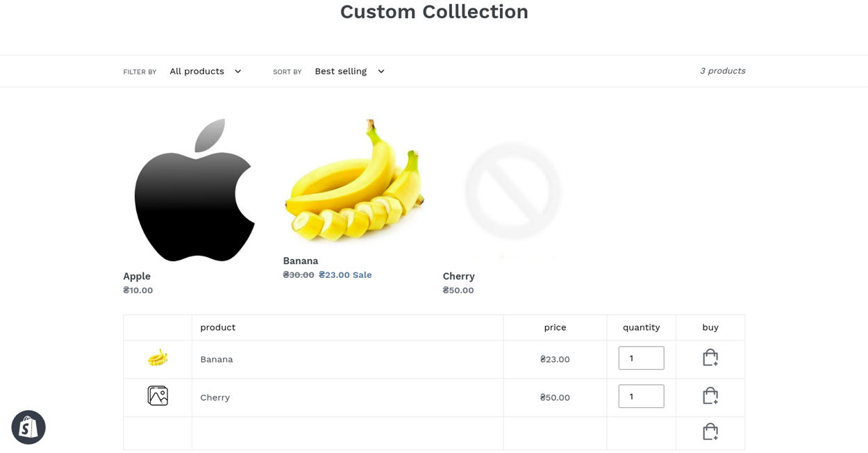Click the Banana quantity input field
This screenshot has width=868, height=453.
[x=641, y=358]
